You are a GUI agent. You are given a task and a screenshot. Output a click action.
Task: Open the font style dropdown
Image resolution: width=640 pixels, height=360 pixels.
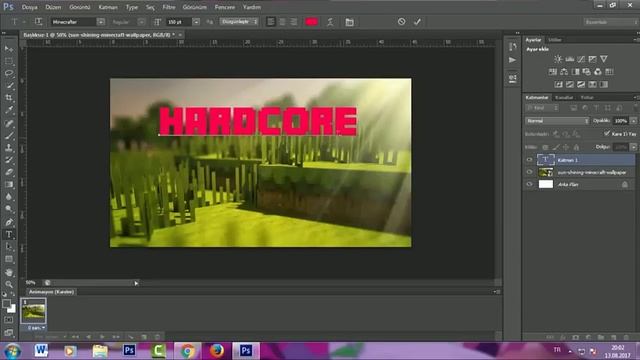(x=141, y=22)
